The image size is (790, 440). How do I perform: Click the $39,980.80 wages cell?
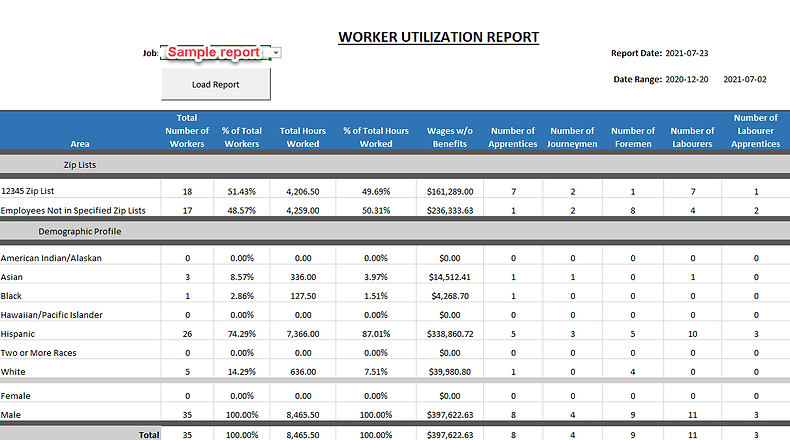(x=450, y=372)
